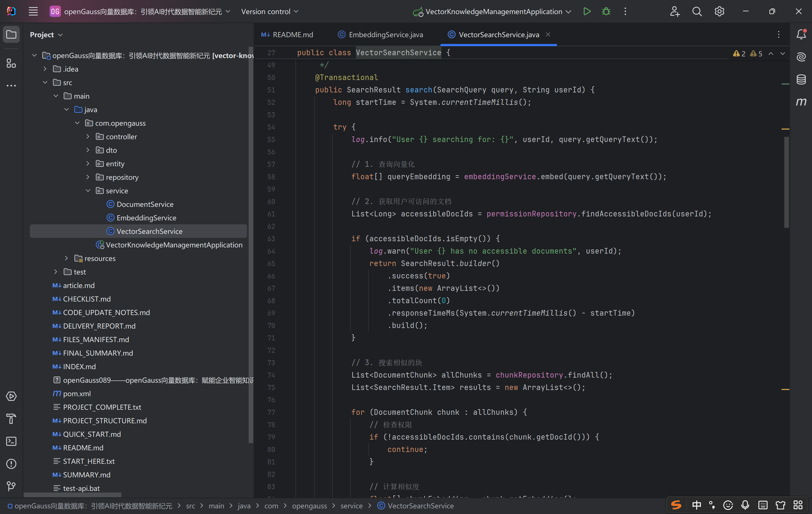Open the Notifications panel
The width and height of the screenshot is (812, 514).
pos(801,34)
